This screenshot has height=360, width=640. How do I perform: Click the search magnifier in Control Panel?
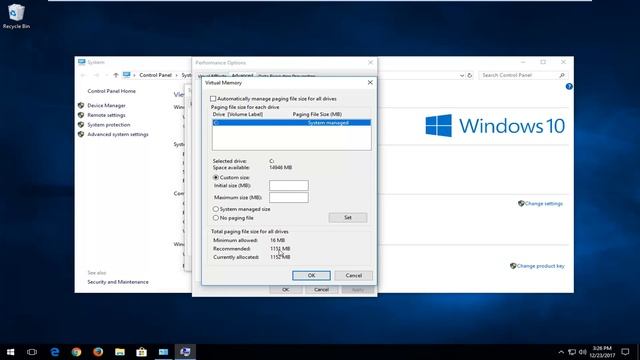click(x=562, y=76)
